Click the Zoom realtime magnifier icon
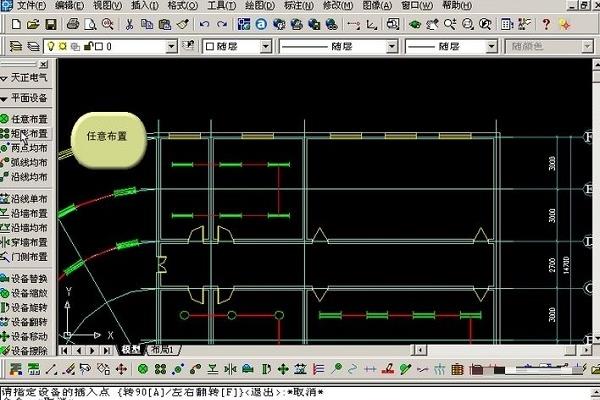The height and width of the screenshot is (400, 600). tap(450, 24)
